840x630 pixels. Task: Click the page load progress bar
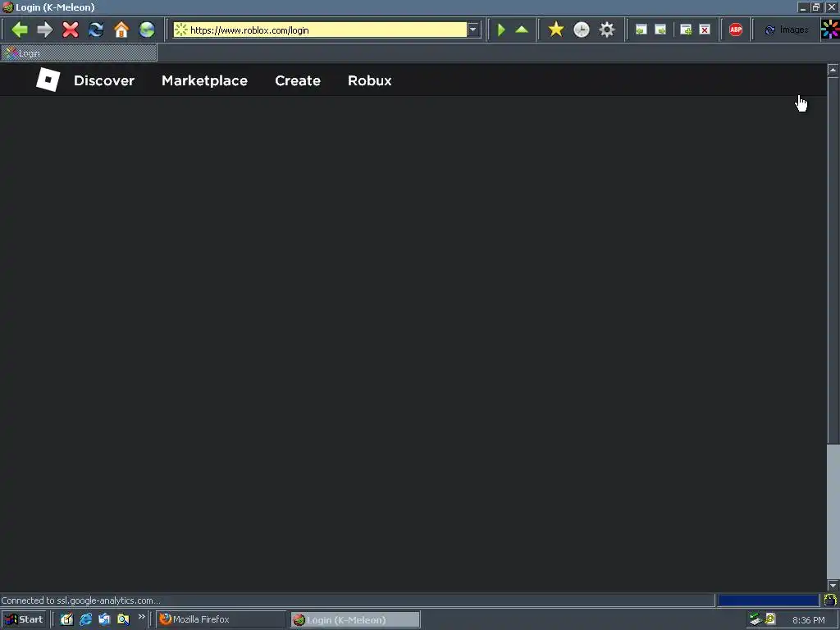click(768, 600)
